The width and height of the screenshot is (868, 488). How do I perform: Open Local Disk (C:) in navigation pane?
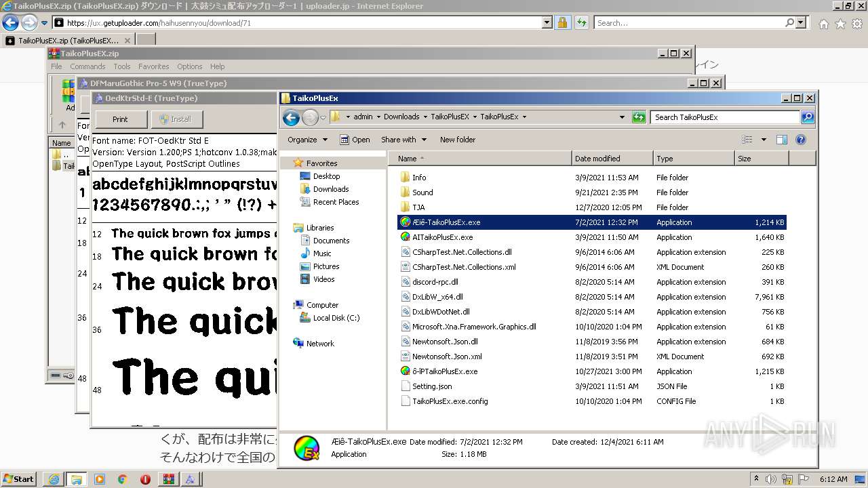point(336,318)
